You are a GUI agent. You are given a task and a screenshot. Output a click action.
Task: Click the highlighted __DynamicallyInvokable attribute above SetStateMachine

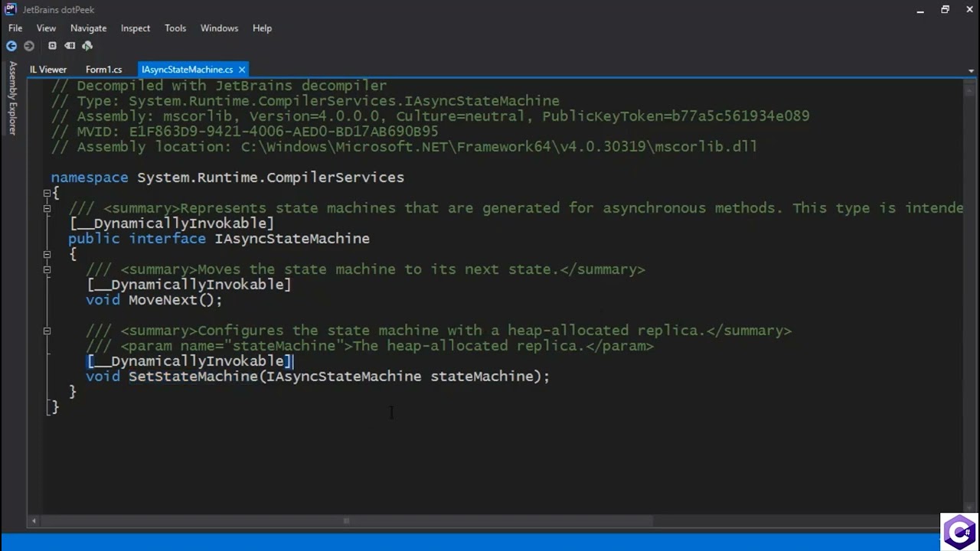coord(189,361)
